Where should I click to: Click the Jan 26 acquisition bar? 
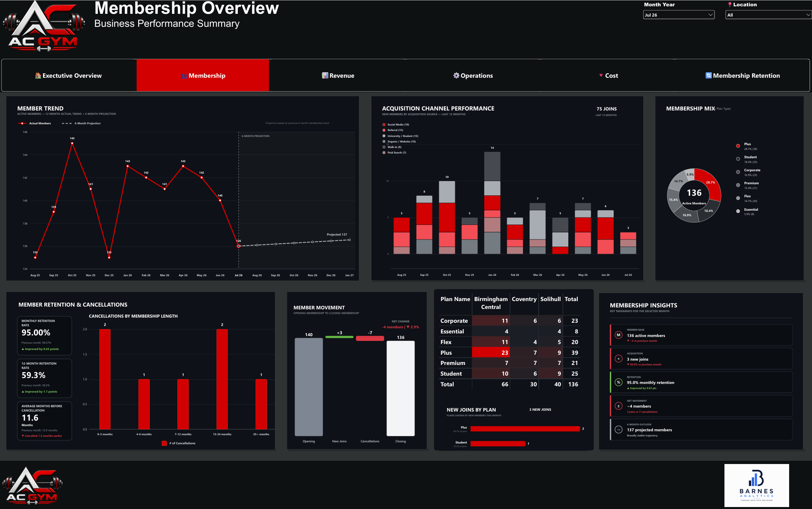click(x=492, y=203)
